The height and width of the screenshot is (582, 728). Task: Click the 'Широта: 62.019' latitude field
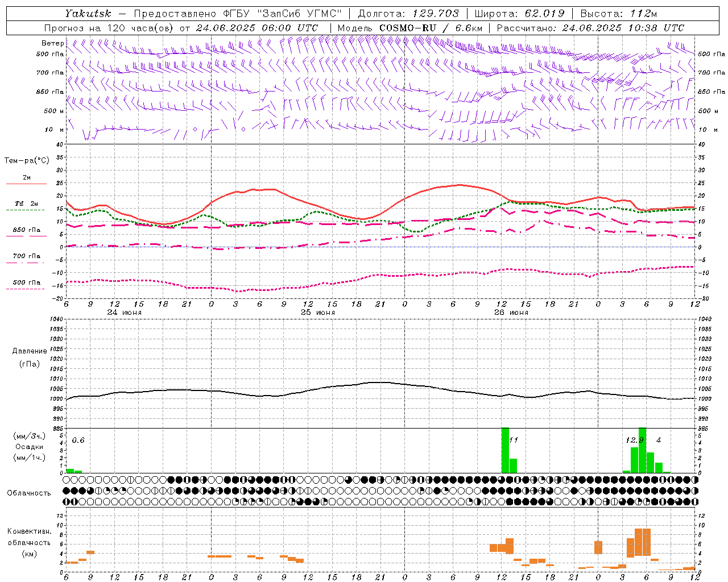coord(519,14)
